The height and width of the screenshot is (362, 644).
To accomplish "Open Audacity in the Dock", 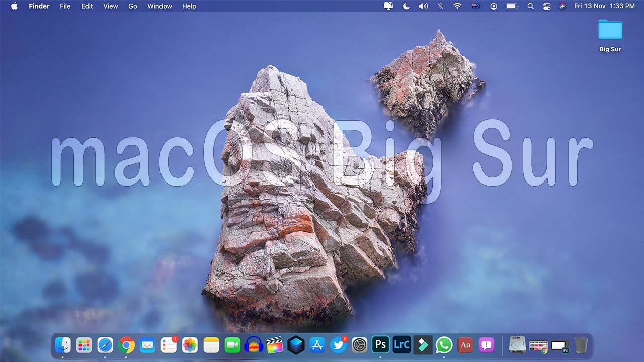I will click(254, 345).
